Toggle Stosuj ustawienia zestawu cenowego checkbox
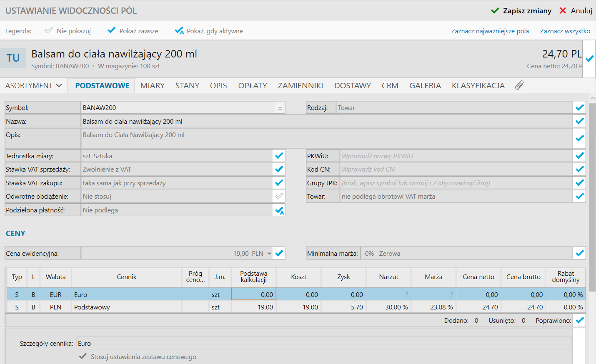The height and width of the screenshot is (364, 596). [x=83, y=357]
